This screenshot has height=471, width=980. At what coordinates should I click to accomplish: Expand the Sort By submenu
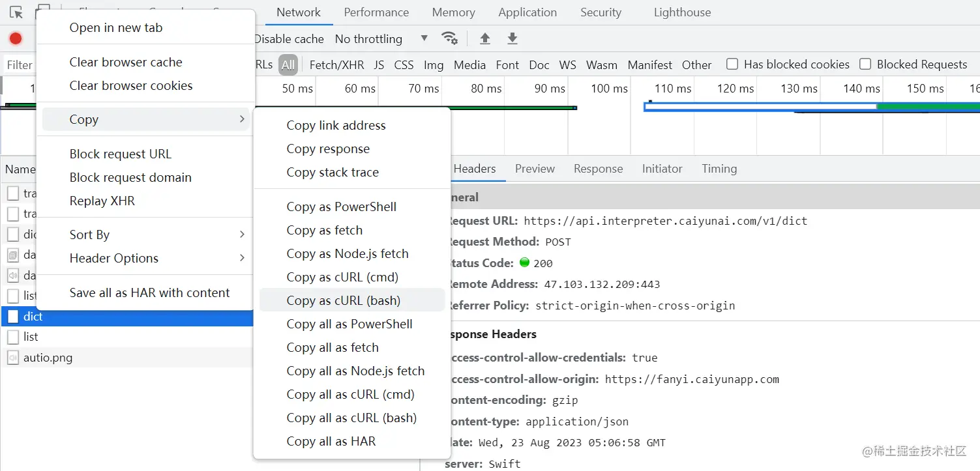[x=145, y=235]
